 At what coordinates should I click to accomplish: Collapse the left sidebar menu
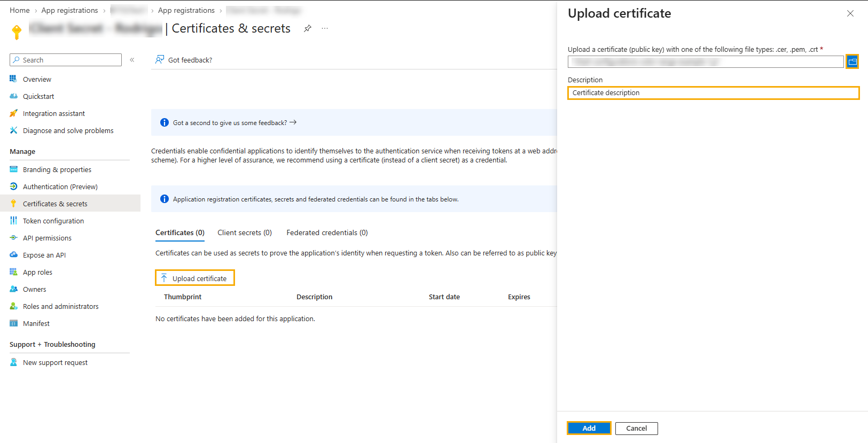click(x=132, y=60)
